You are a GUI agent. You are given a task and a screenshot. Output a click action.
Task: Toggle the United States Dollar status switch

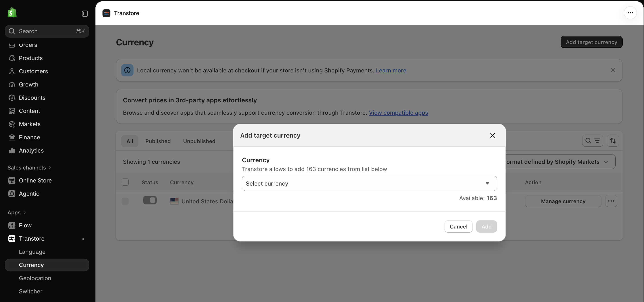[x=150, y=200]
